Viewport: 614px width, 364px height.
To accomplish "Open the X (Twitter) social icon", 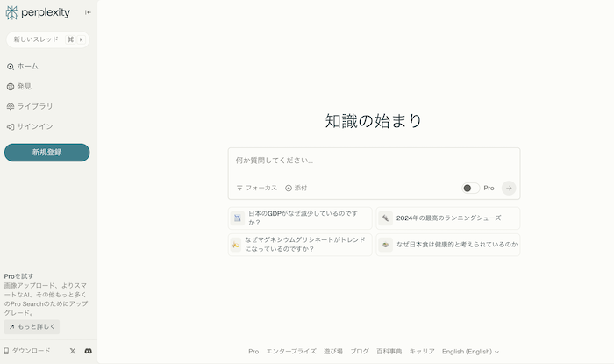I will coord(72,351).
